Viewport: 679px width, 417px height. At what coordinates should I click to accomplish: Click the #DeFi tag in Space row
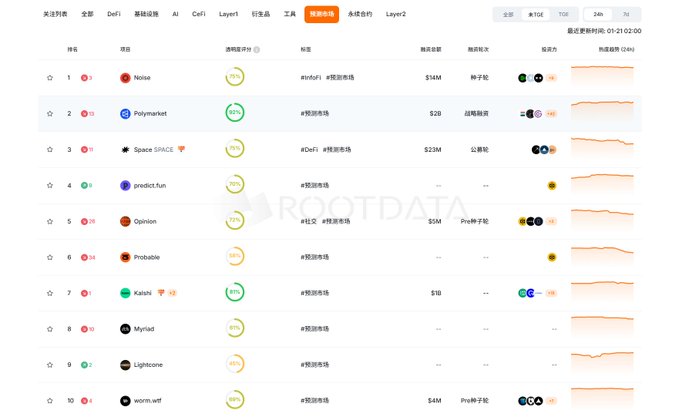pos(309,150)
